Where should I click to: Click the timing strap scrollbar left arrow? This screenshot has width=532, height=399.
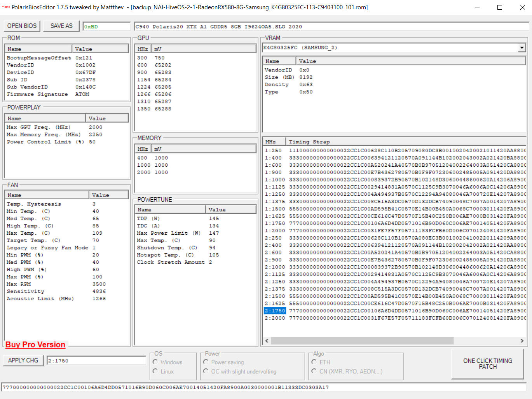[267, 341]
